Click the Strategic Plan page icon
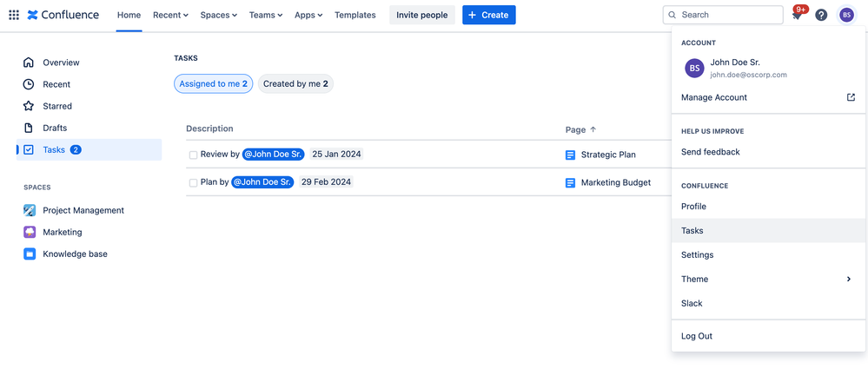The height and width of the screenshot is (369, 868). [570, 155]
